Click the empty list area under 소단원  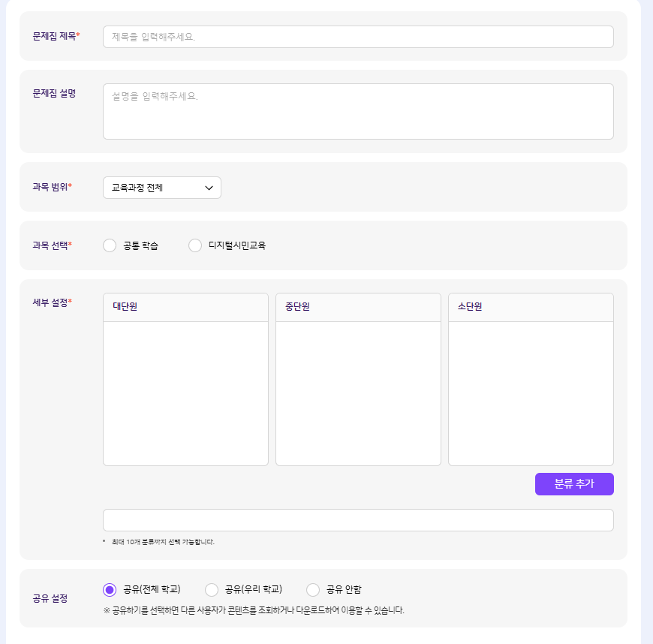(x=531, y=393)
